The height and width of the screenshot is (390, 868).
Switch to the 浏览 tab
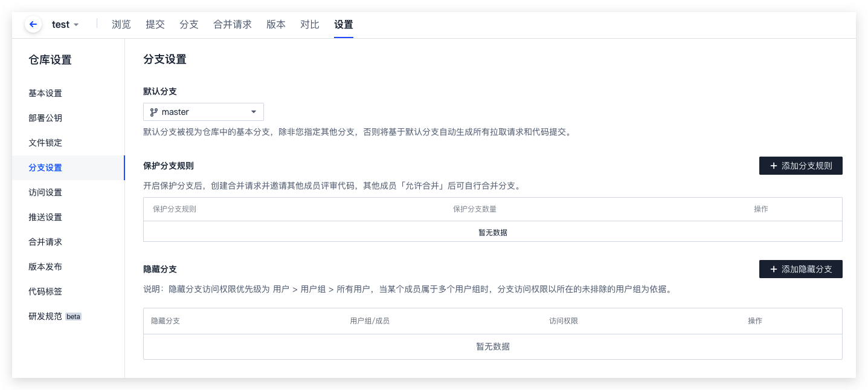[x=121, y=25]
